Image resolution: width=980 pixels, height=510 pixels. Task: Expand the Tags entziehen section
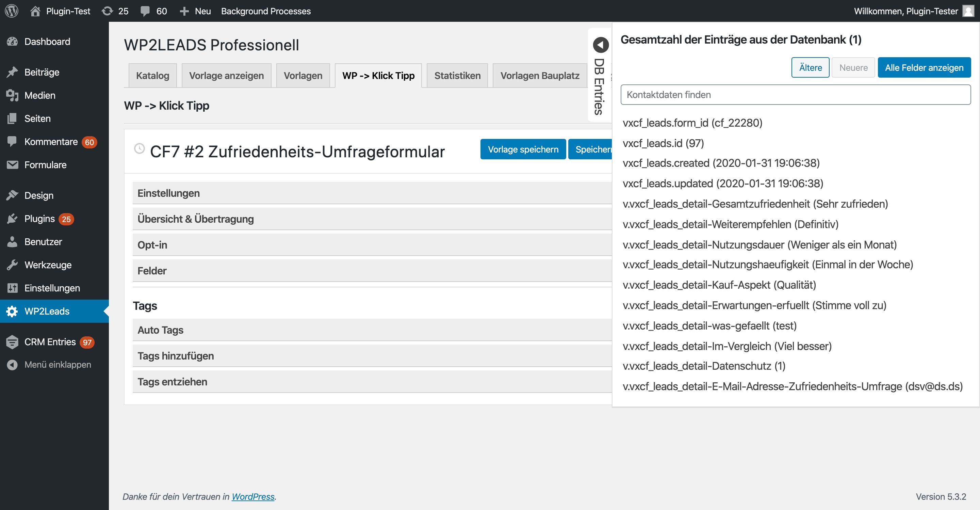tap(372, 382)
